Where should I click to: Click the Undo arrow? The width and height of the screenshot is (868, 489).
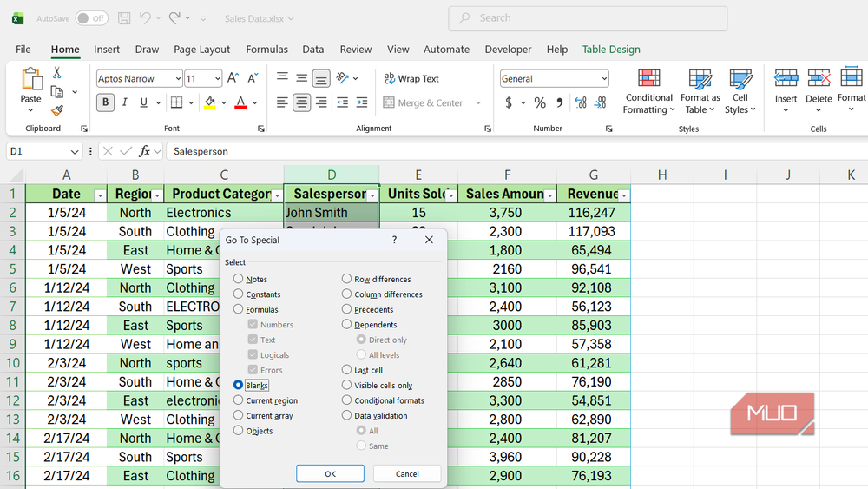145,17
